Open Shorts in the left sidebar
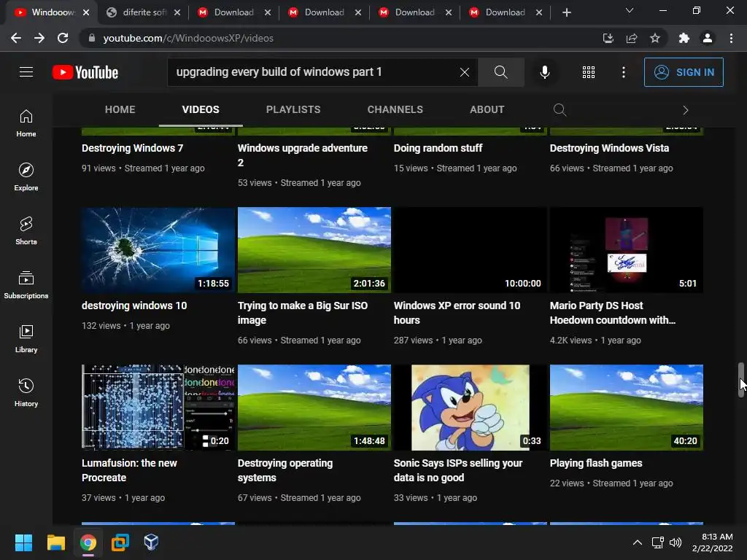Screen dimensions: 747x560 pyautogui.click(x=26, y=231)
